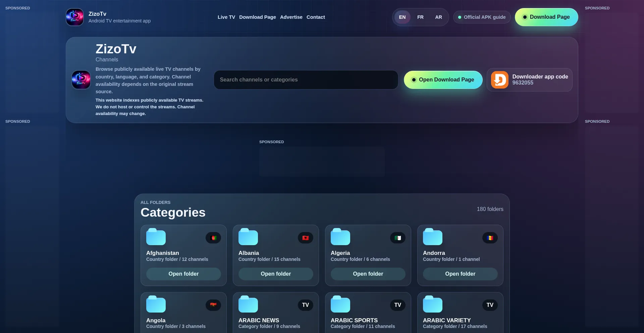Viewport: 644px width, 333px height.
Task: Click the Andorra flag badge
Action: tap(490, 238)
